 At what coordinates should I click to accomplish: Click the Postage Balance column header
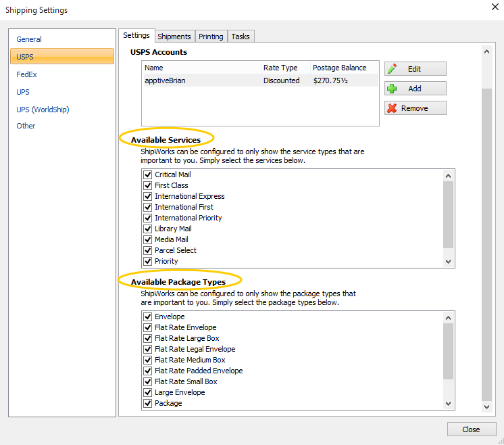pyautogui.click(x=345, y=68)
